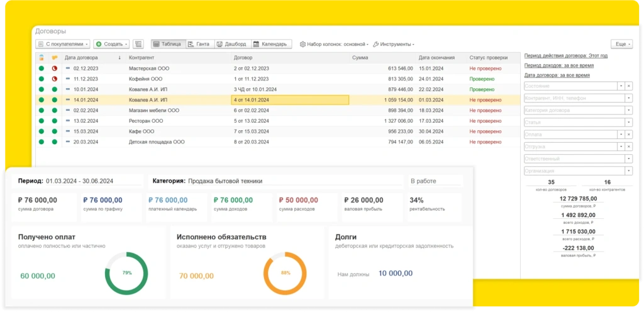Expand the Оплата filter dropdown arrow
The height and width of the screenshot is (312, 644).
[621, 134]
